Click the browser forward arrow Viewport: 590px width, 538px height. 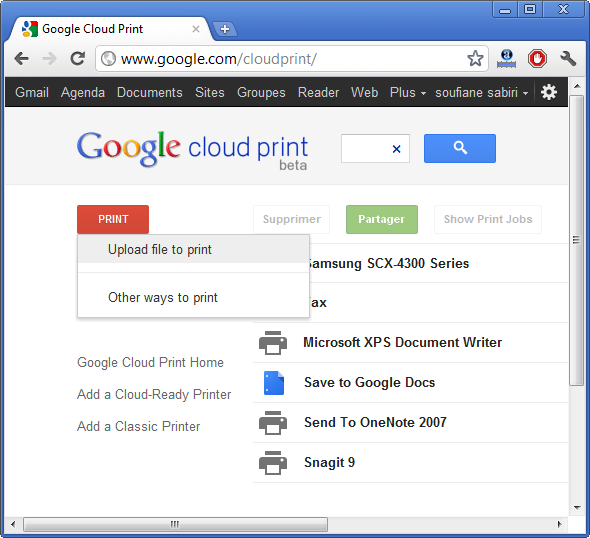(49, 59)
